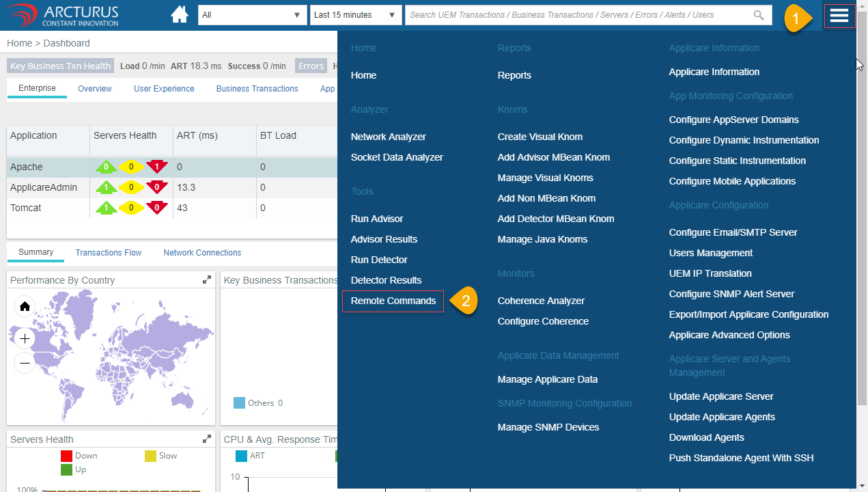Open Configure Email/SMTP Server link
Viewport: 868px width, 492px height.
pos(733,232)
